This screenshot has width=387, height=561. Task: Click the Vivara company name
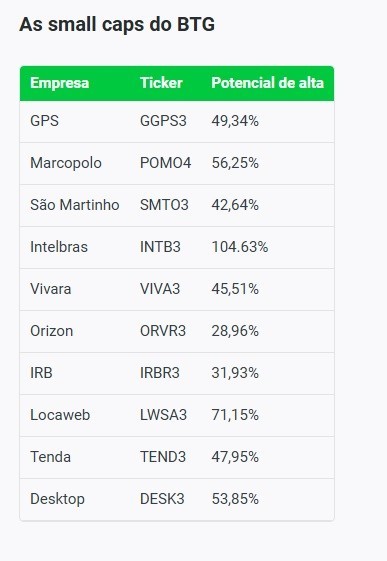[51, 289]
